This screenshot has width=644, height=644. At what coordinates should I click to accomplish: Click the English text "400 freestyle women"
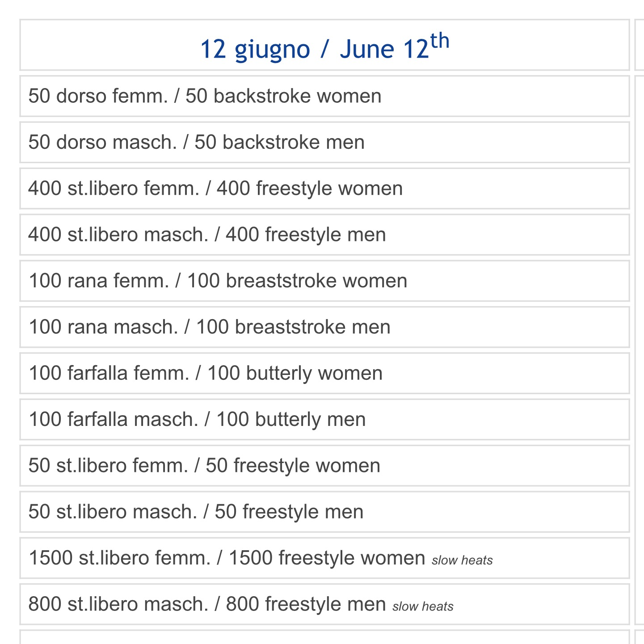coord(310,189)
